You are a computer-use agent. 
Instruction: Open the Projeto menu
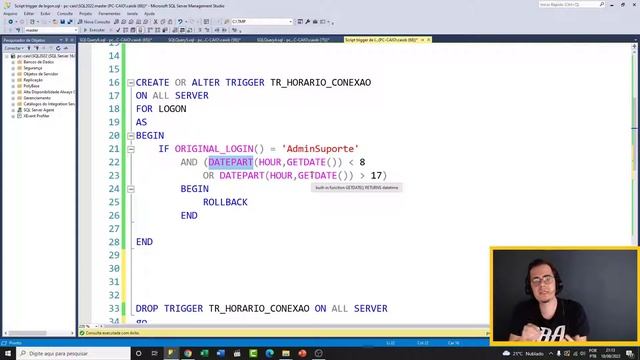tap(85, 13)
